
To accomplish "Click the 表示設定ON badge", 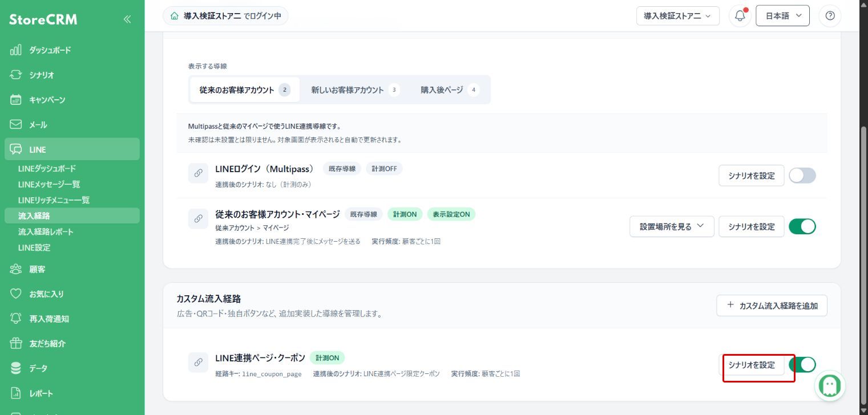I will pyautogui.click(x=451, y=214).
